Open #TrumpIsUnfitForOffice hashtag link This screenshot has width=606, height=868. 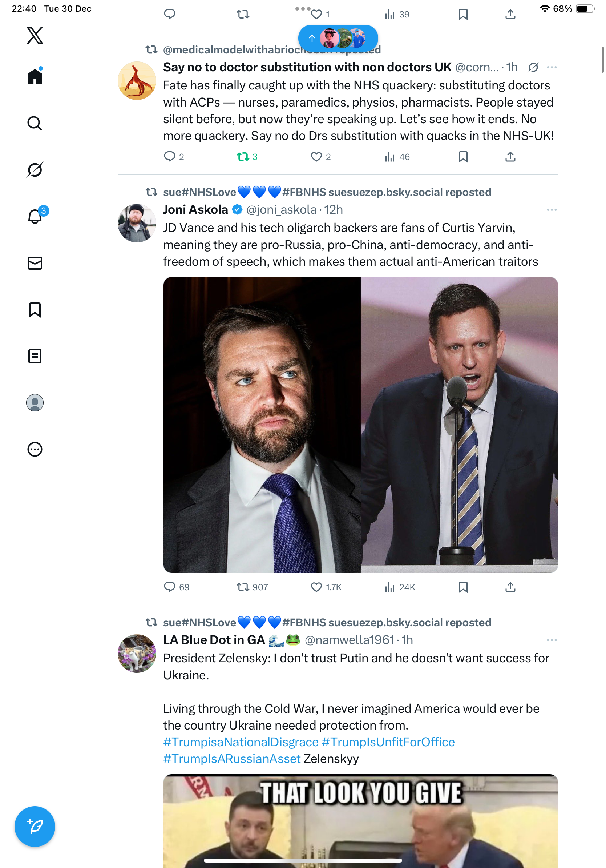388,742
